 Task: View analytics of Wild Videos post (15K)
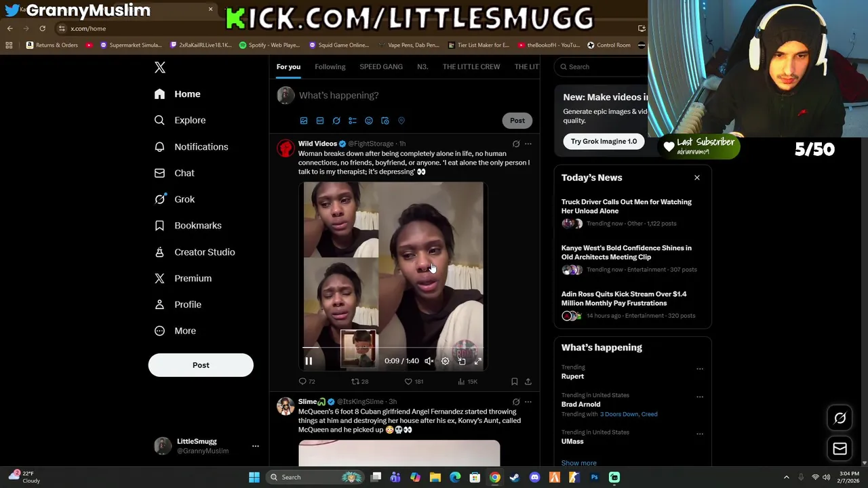click(467, 382)
